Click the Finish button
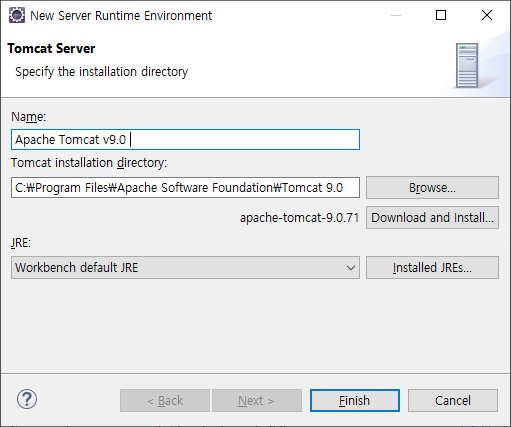Screen dimensions: 511x427 (x=355, y=400)
